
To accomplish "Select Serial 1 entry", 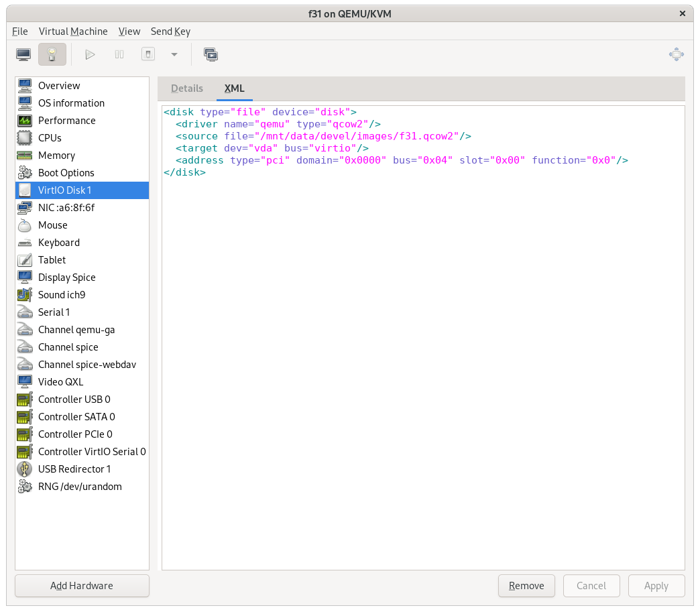I will [82, 312].
